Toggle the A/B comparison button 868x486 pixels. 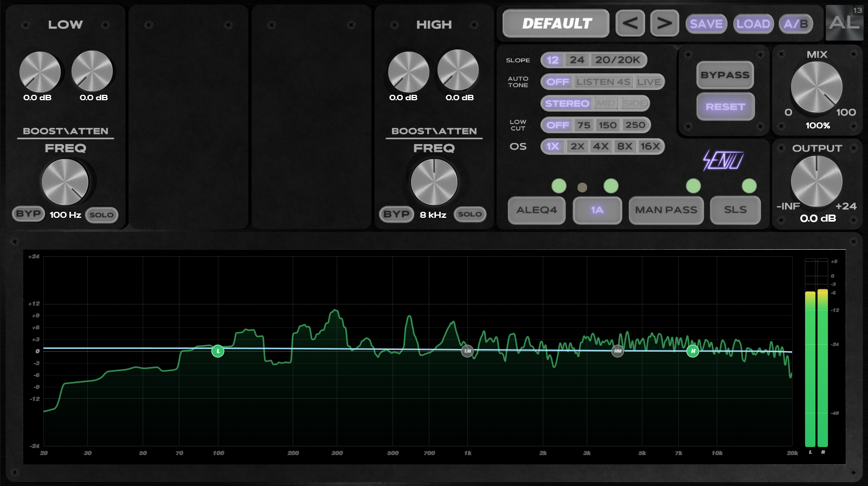pos(796,24)
